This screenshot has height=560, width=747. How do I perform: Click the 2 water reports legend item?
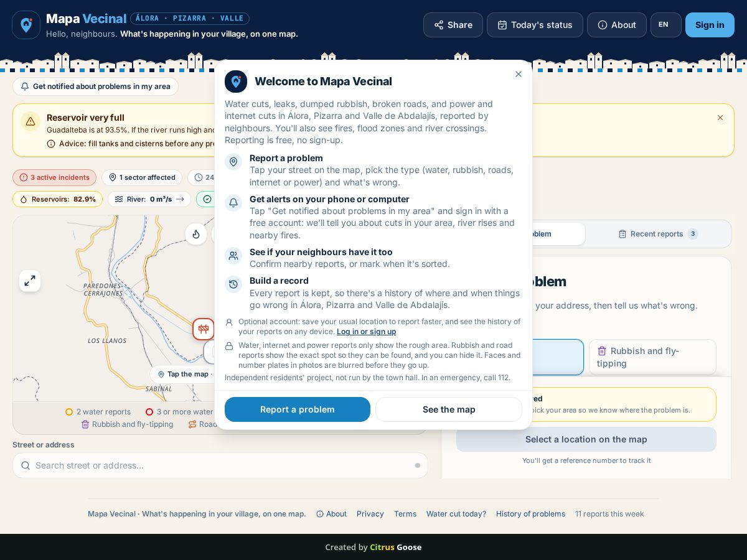click(x=98, y=412)
